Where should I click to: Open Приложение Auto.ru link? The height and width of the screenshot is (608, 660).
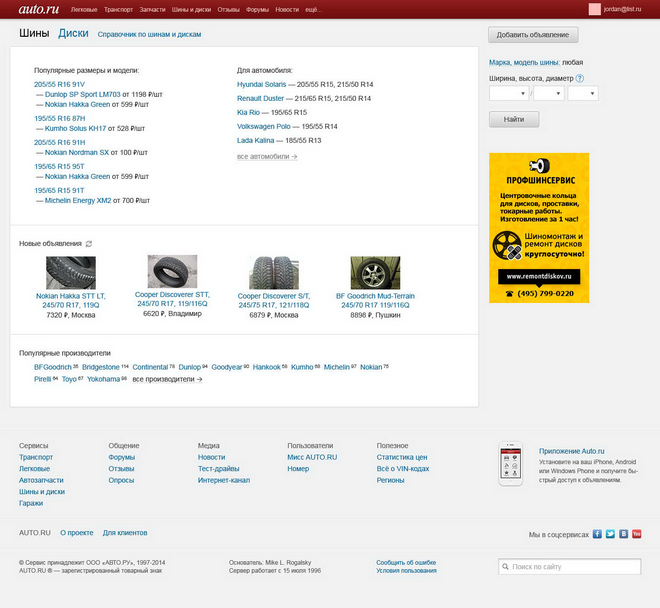tap(571, 451)
